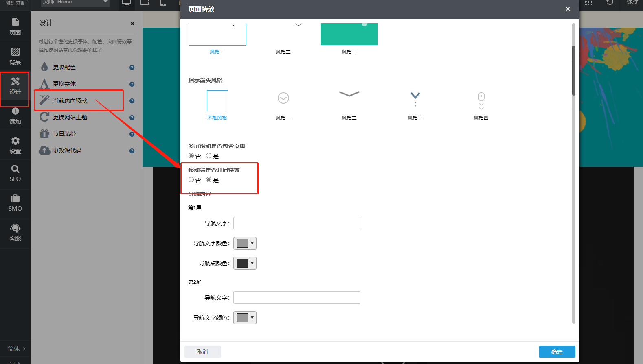This screenshot has height=364, width=643.
Task: Open the SEO search icon
Action: (x=15, y=174)
